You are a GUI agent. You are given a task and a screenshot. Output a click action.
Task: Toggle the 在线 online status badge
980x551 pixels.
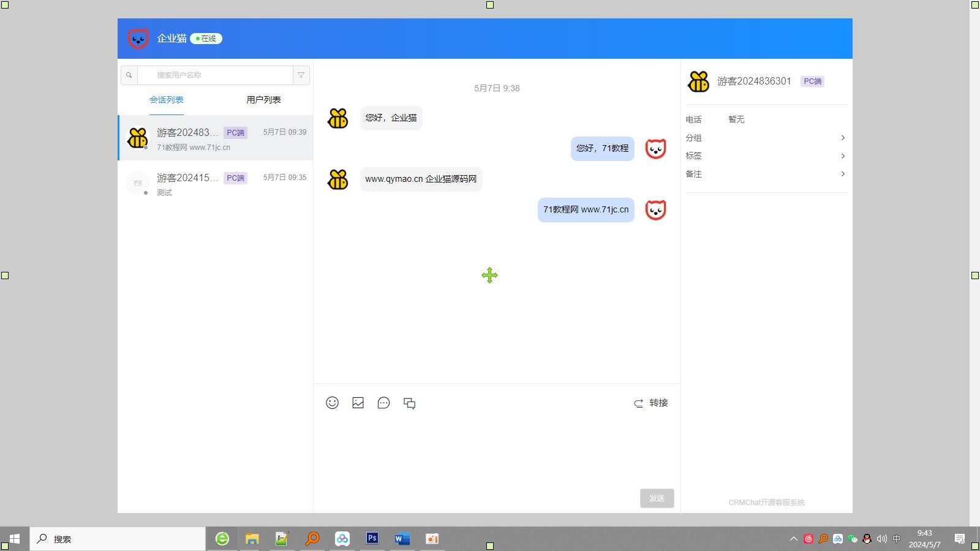pyautogui.click(x=206, y=39)
